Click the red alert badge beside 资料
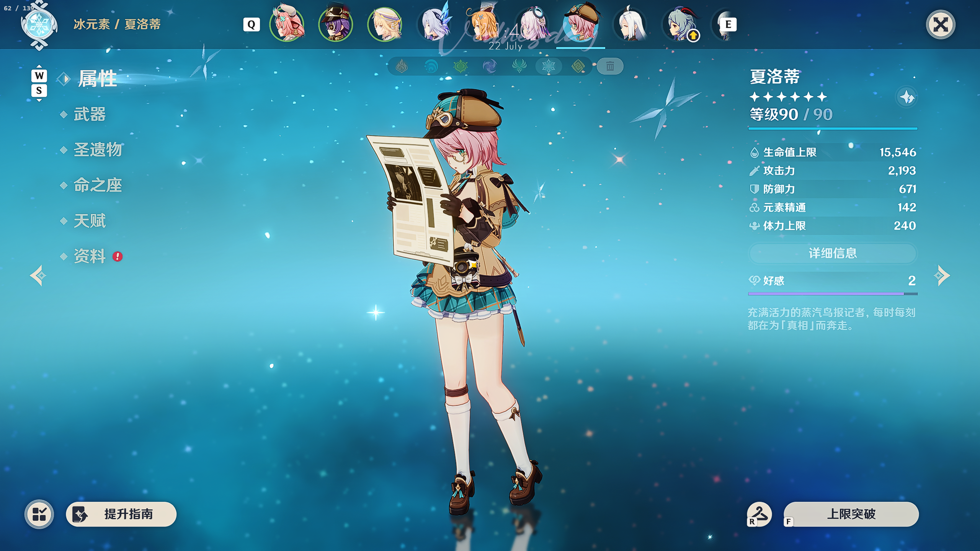980x551 pixels. pos(118,256)
